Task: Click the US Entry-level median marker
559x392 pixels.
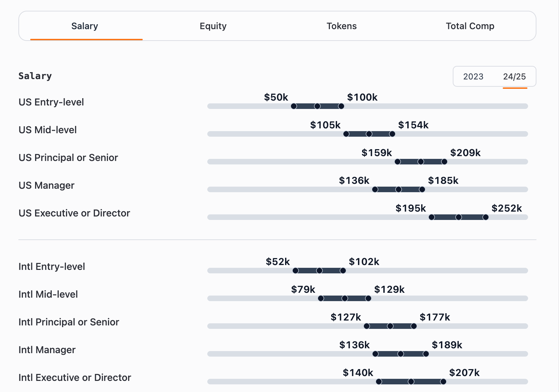Action: 317,106
